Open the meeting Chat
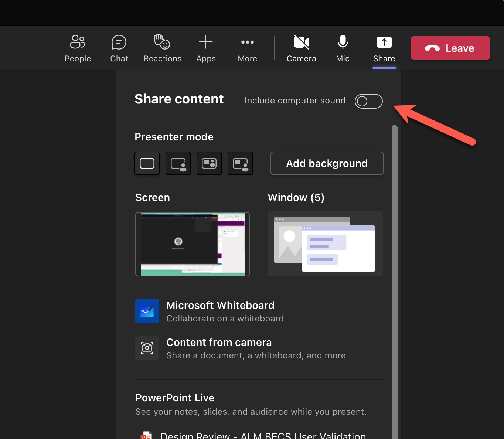This screenshot has height=439, width=504. (119, 48)
